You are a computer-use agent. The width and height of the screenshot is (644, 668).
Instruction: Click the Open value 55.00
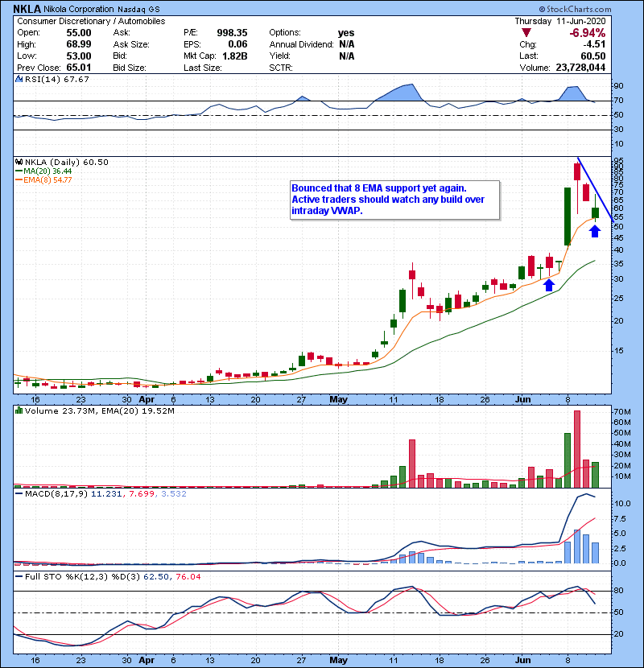(78, 33)
